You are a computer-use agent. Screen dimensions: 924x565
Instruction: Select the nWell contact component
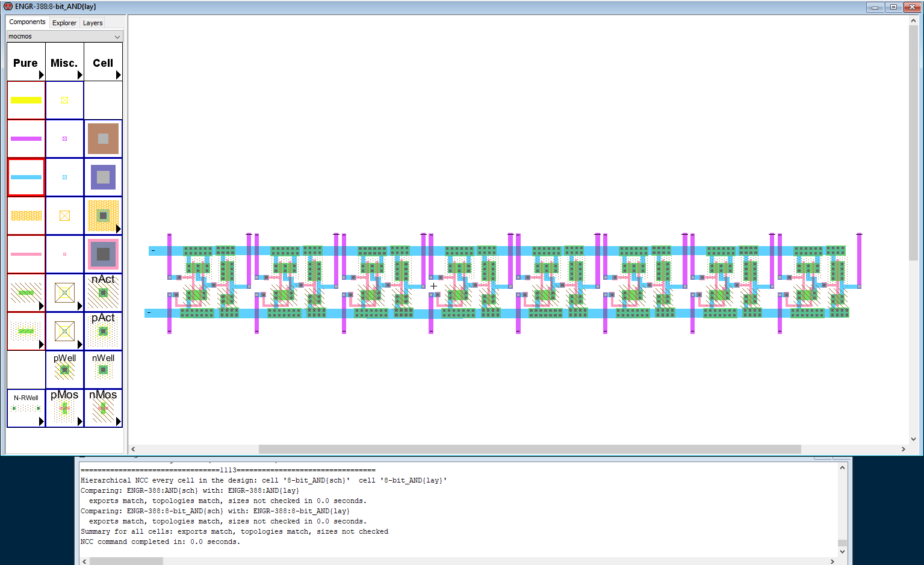(x=103, y=369)
